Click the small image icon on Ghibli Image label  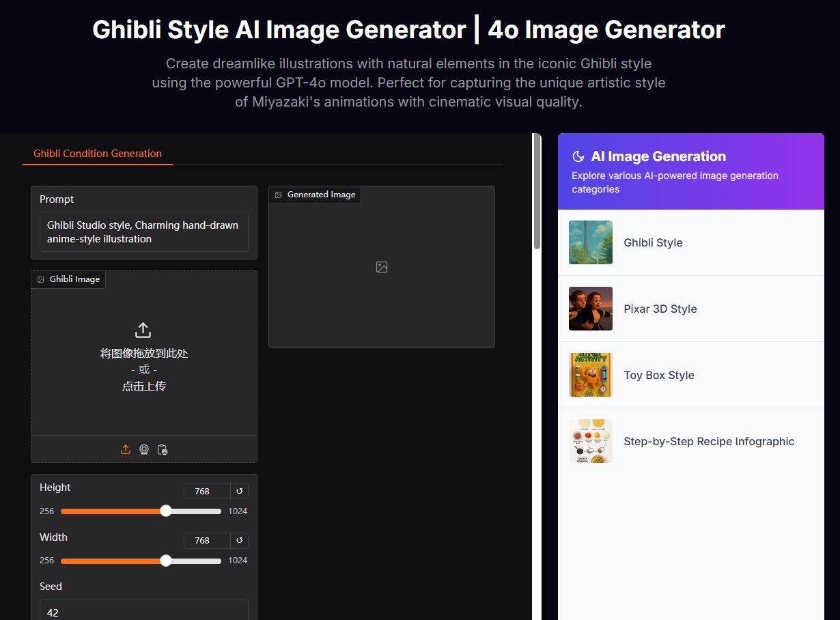[40, 279]
